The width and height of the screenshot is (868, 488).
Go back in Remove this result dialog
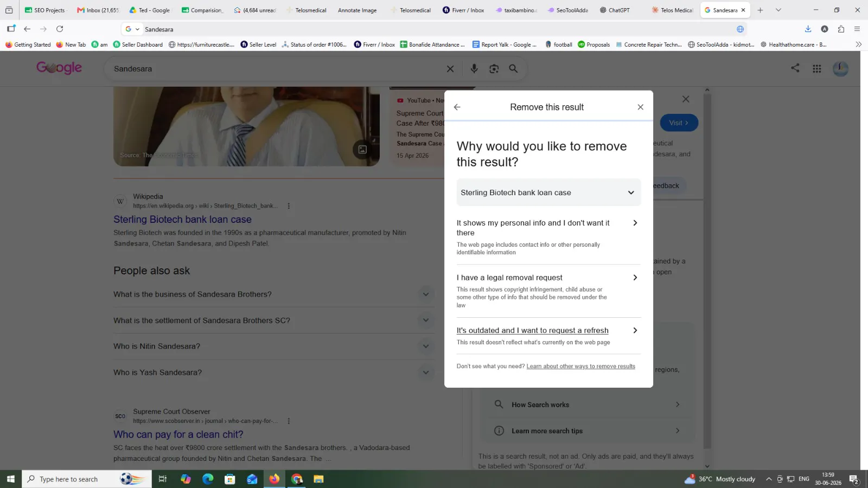(457, 107)
